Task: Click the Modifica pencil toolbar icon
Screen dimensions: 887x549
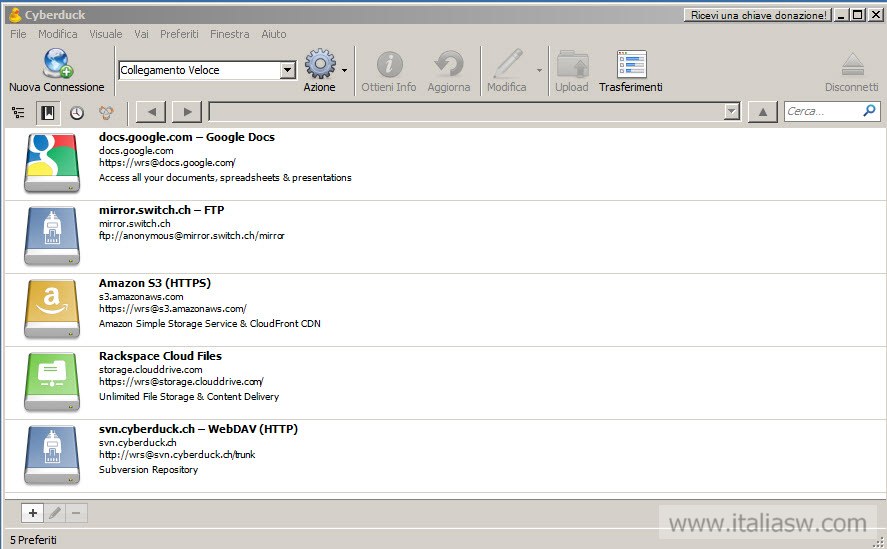Action: click(507, 63)
